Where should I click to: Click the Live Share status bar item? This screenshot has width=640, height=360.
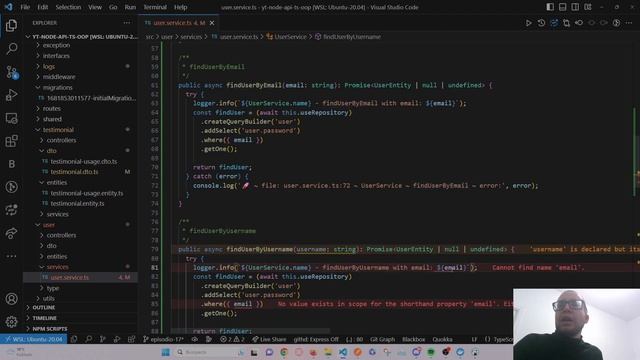click(269, 339)
